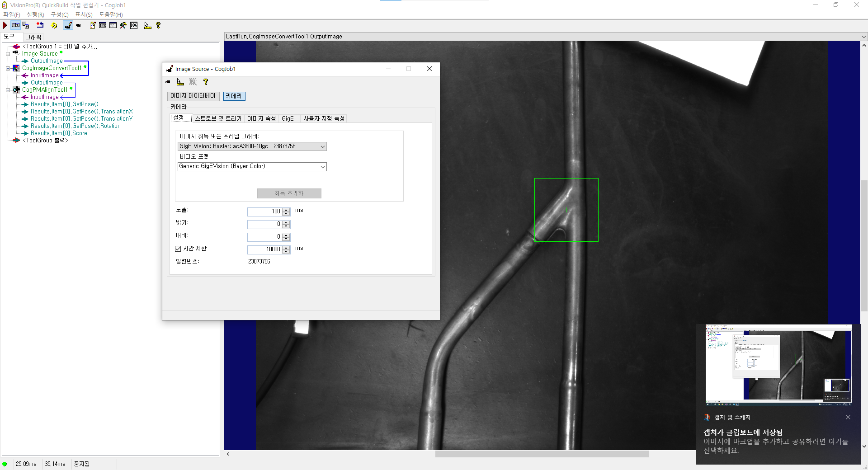Select the 카메라 source option
This screenshot has width=868, height=470.
(x=234, y=96)
